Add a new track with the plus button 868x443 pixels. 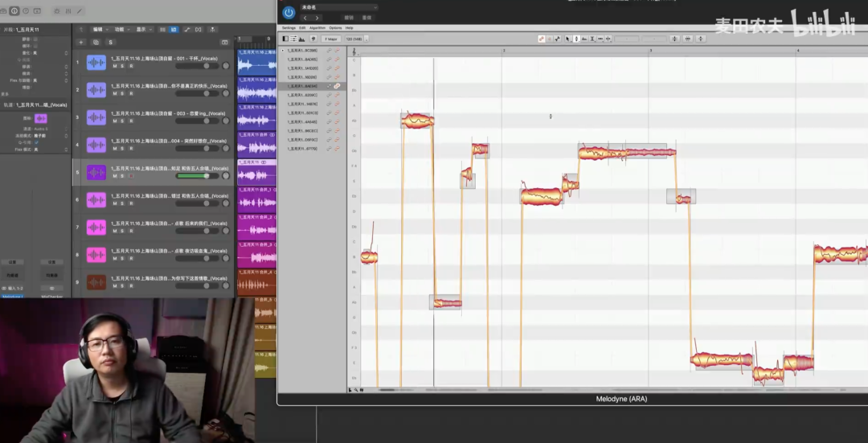click(81, 42)
